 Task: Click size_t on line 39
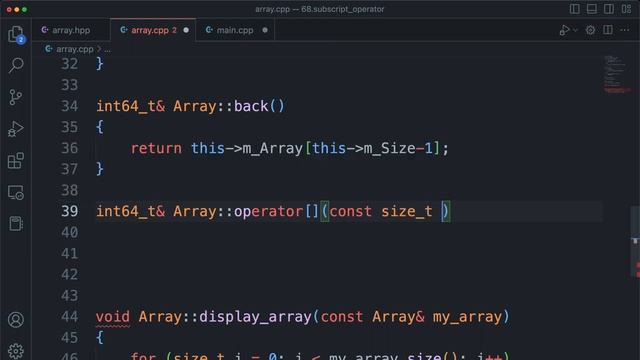[407, 211]
